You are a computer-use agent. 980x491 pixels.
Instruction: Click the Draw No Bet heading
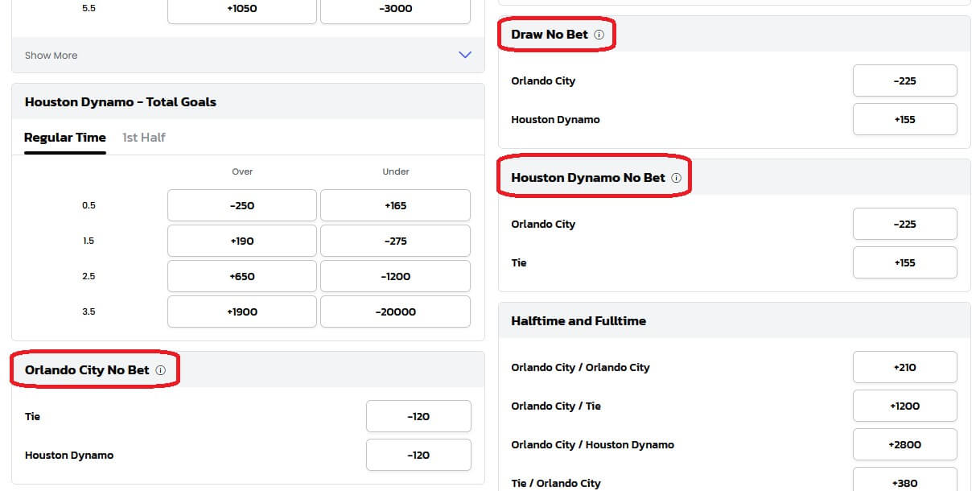tap(550, 35)
